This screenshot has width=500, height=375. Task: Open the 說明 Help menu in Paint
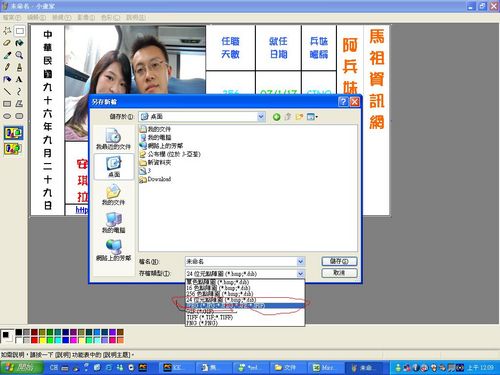coord(136,17)
